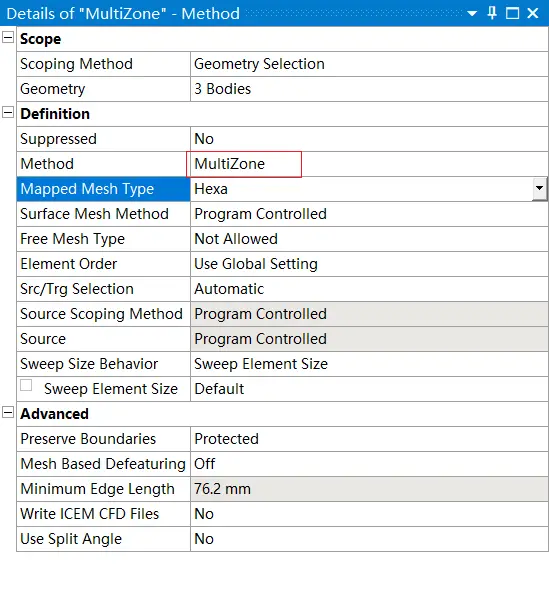549x595 pixels.
Task: Set Src/Trg Selection Automatic field
Action: click(x=369, y=289)
